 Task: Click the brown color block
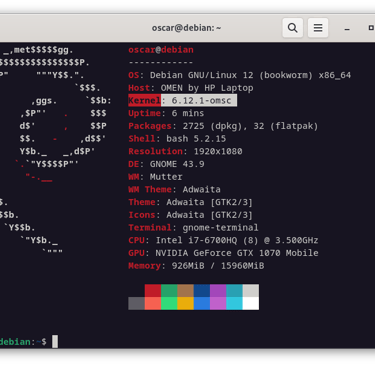(185, 291)
